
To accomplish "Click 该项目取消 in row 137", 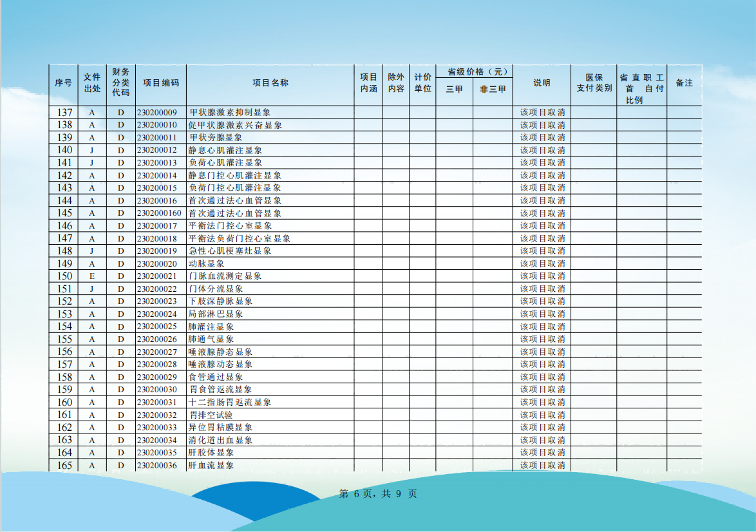I will 542,112.
